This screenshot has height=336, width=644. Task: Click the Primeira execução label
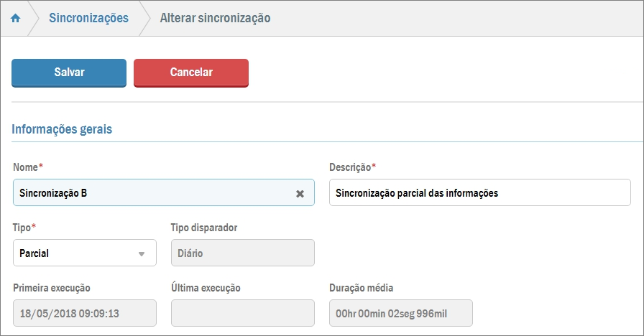click(x=52, y=288)
